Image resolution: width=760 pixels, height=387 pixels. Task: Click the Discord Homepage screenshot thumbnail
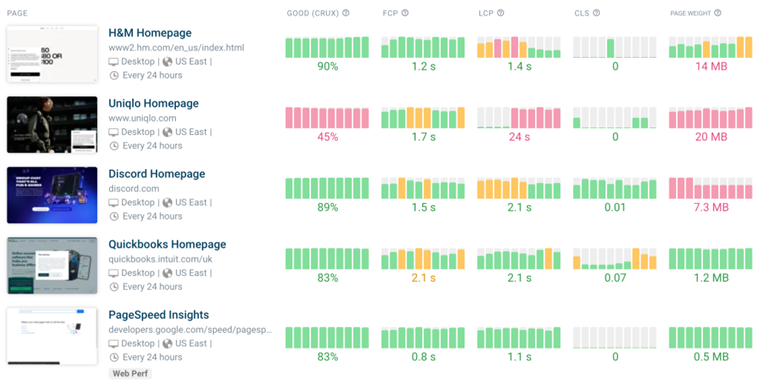pyautogui.click(x=52, y=195)
